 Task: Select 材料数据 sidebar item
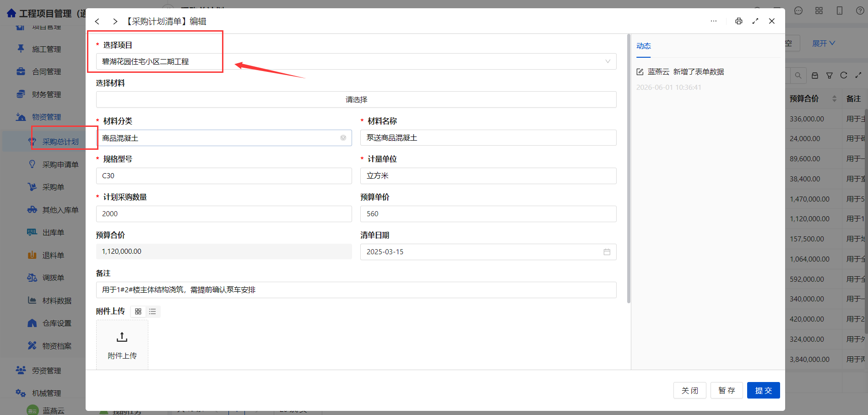(x=57, y=300)
